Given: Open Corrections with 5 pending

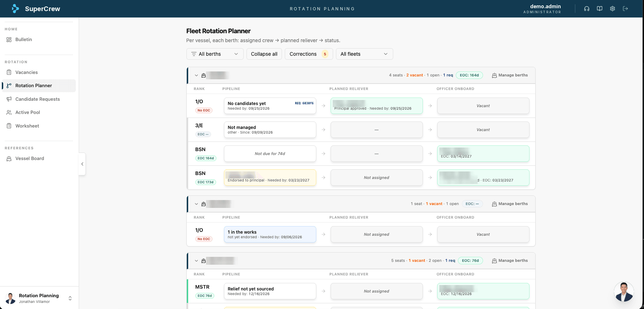Looking at the screenshot, I should pyautogui.click(x=309, y=54).
